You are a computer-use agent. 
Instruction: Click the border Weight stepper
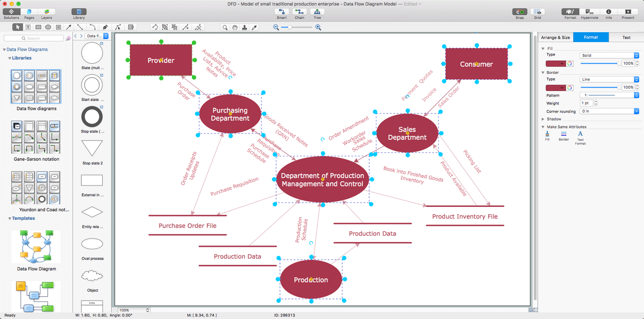coord(595,103)
